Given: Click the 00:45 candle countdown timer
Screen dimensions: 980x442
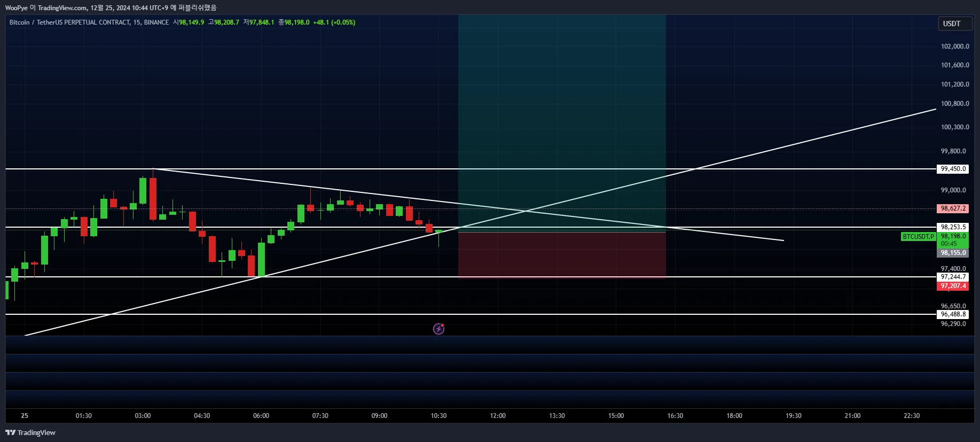Looking at the screenshot, I should click(x=949, y=244).
